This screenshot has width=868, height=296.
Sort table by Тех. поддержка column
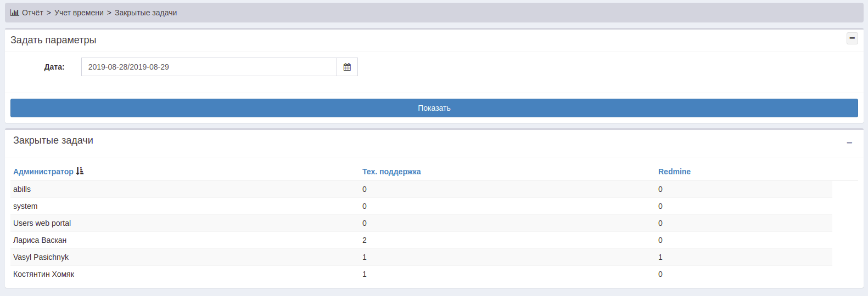coord(391,172)
